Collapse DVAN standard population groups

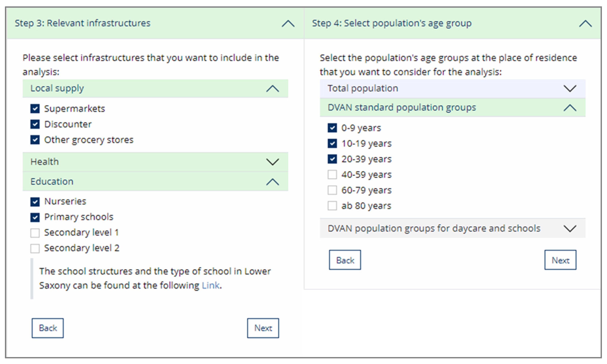click(569, 108)
